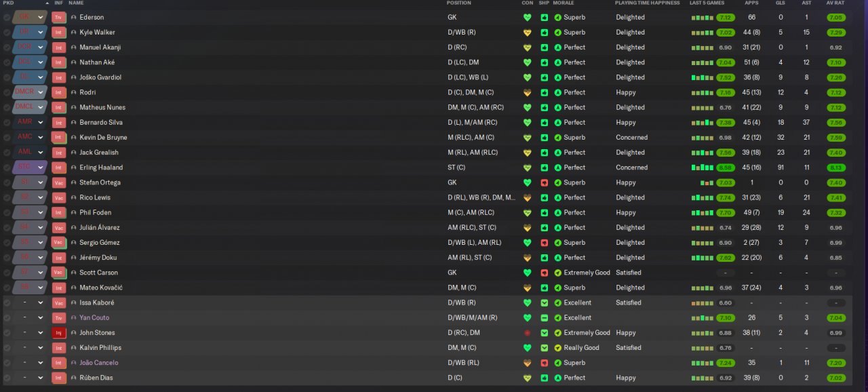Toggle the selection tick for Erling Haaland
The image size is (868, 392).
(7, 168)
